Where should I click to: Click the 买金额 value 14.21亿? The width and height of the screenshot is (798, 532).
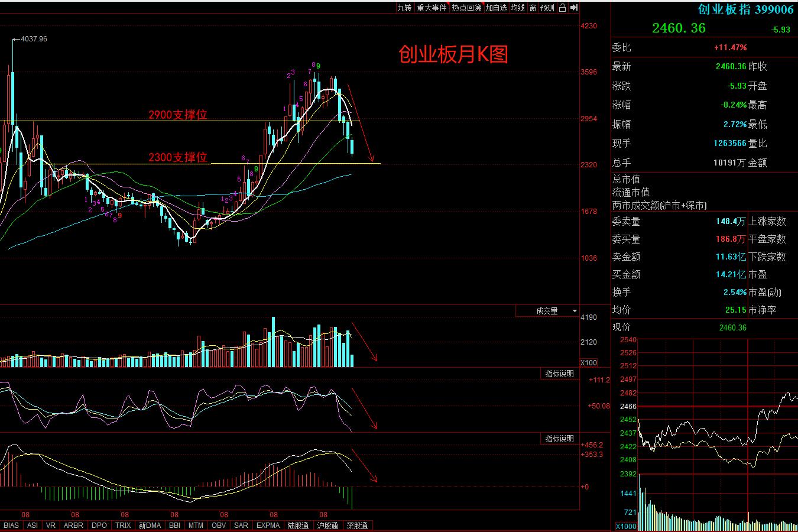[731, 274]
